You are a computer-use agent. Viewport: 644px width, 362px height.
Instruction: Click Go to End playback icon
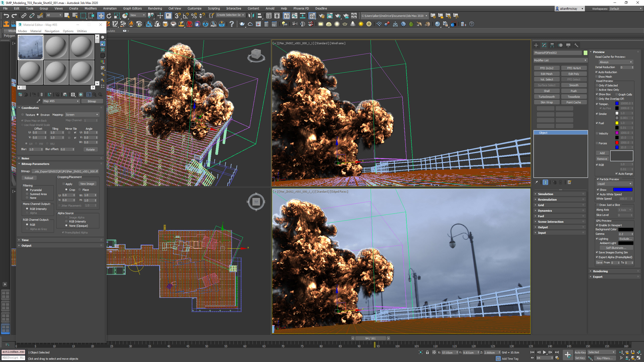coord(557,352)
